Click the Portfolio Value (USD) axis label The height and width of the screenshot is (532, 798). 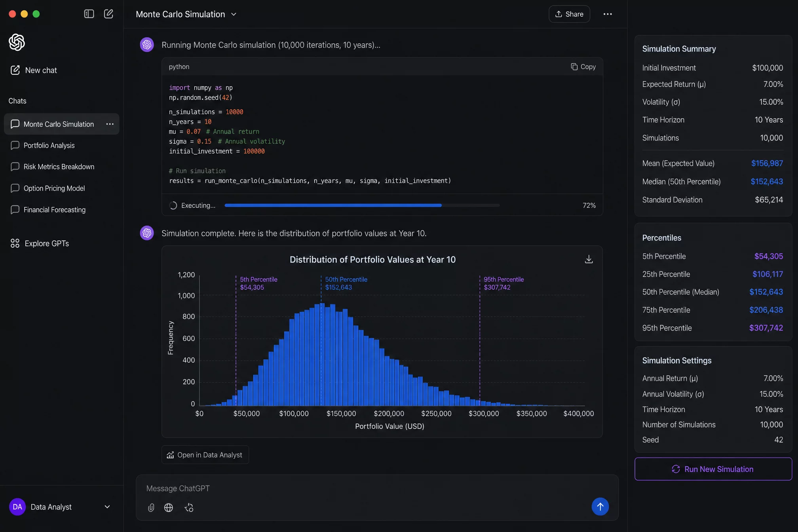(x=389, y=426)
